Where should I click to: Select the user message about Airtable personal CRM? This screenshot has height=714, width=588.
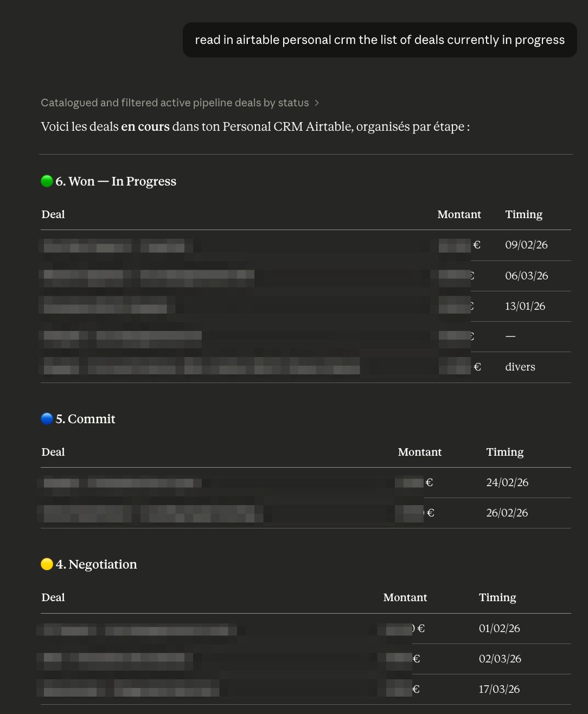pyautogui.click(x=380, y=40)
